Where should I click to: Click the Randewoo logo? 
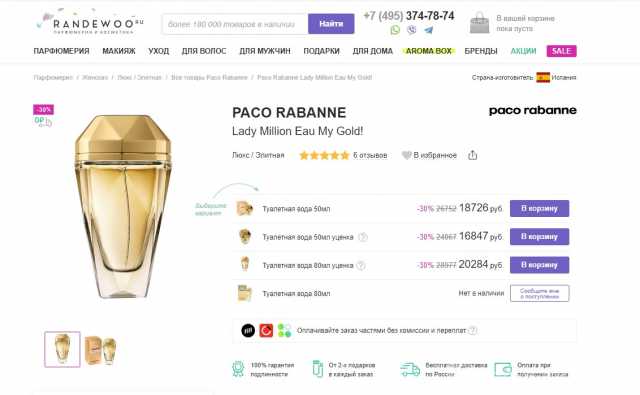point(90,23)
